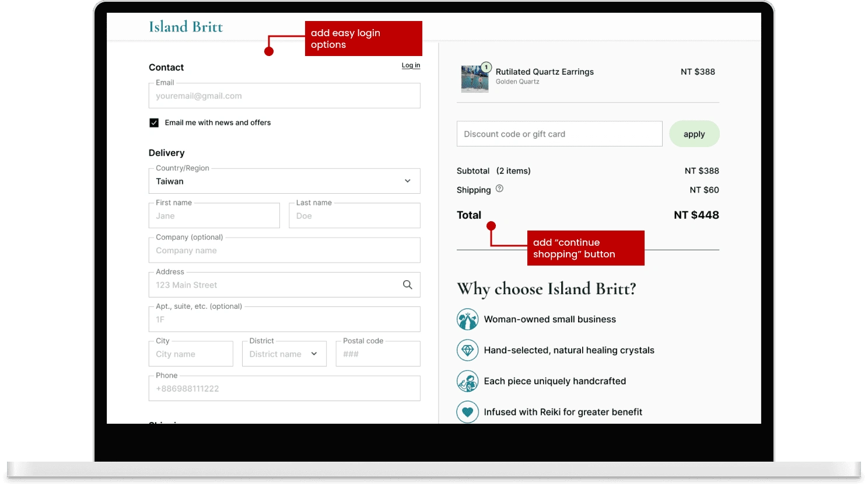Click the Phone number field
Viewport: 868px width, 485px height.
click(x=284, y=388)
